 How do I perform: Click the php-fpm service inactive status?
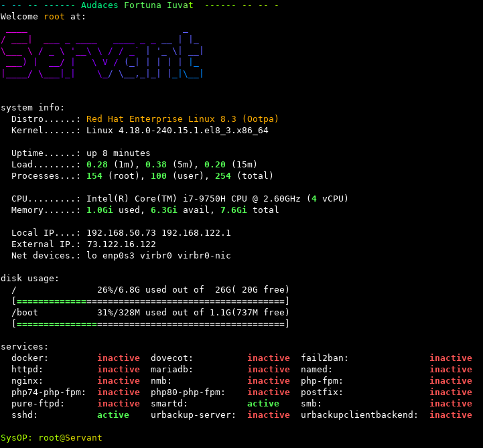click(x=451, y=381)
